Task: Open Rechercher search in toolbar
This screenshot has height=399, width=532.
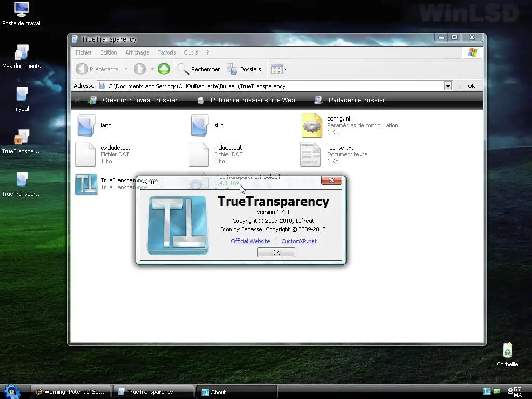Action: [199, 69]
